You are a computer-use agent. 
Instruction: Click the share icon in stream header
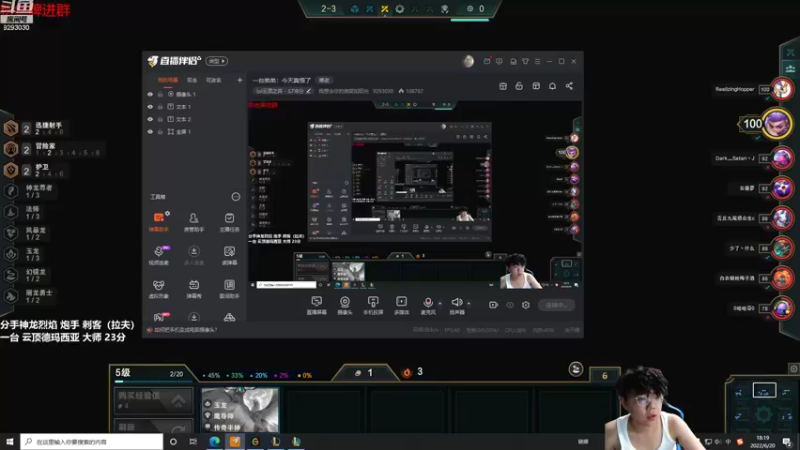point(569,86)
